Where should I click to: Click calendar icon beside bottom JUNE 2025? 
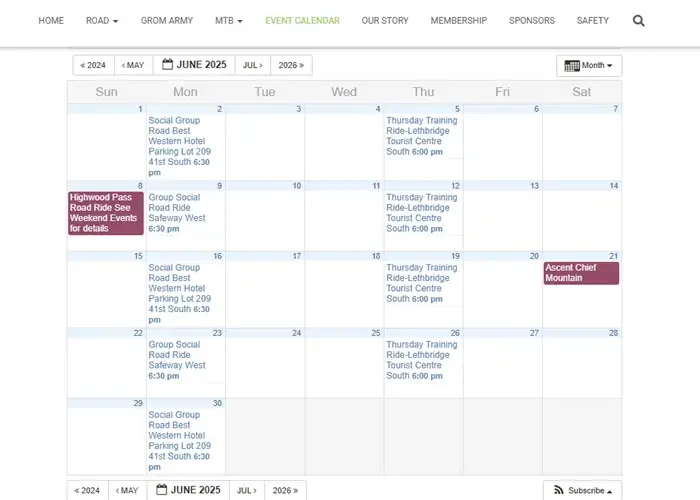[x=162, y=490]
